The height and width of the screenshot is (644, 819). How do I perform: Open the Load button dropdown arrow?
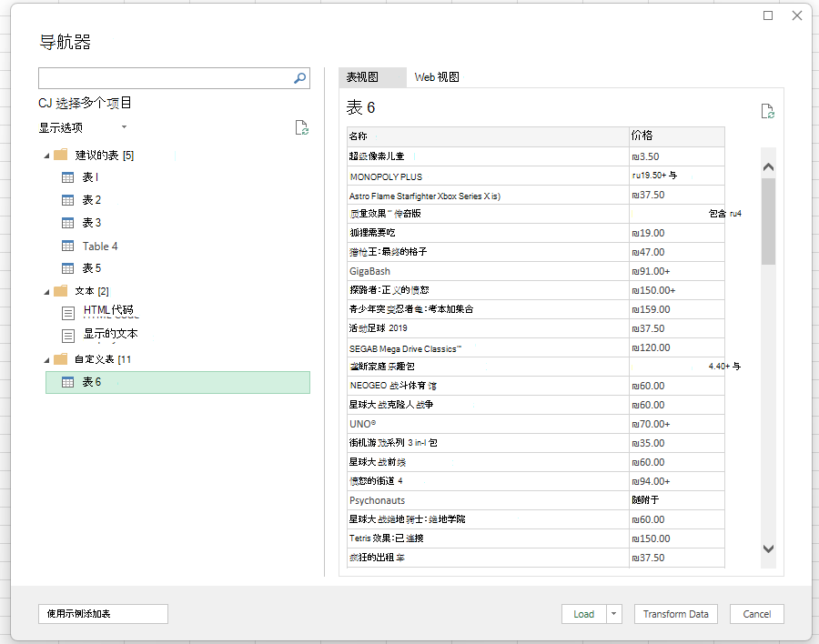pyautogui.click(x=613, y=614)
